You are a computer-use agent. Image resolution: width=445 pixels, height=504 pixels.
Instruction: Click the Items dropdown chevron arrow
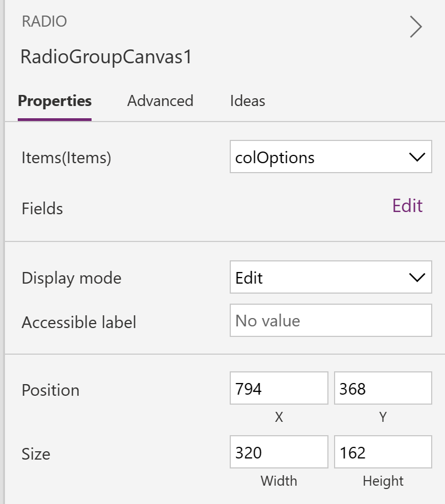417,157
